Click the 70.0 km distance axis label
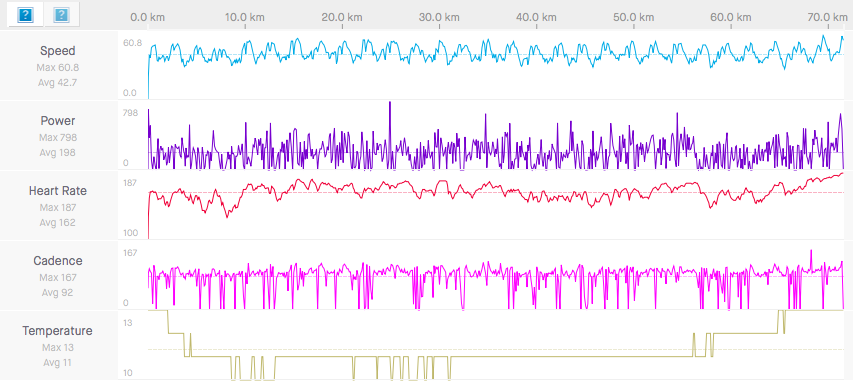 (x=827, y=17)
